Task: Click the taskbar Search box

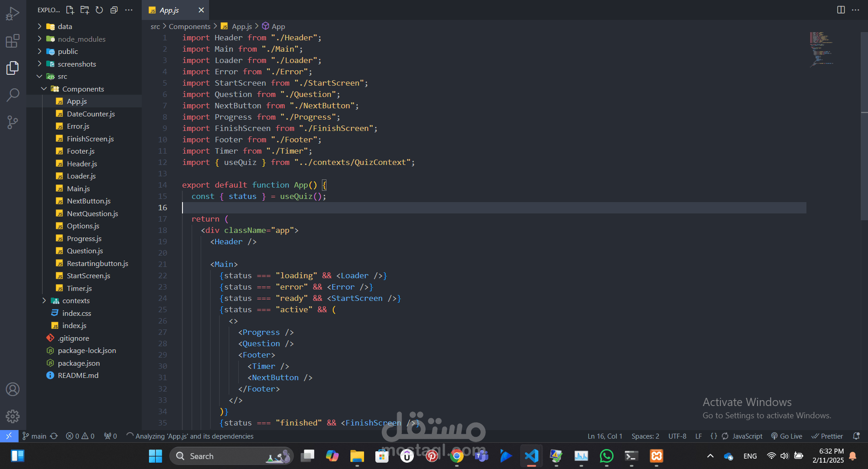Action: coord(231,456)
